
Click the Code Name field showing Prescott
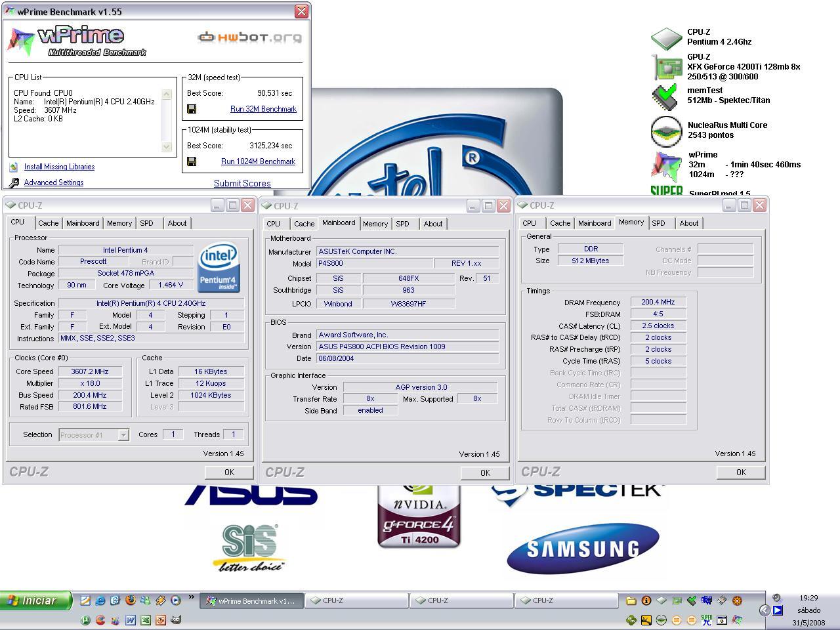point(93,261)
